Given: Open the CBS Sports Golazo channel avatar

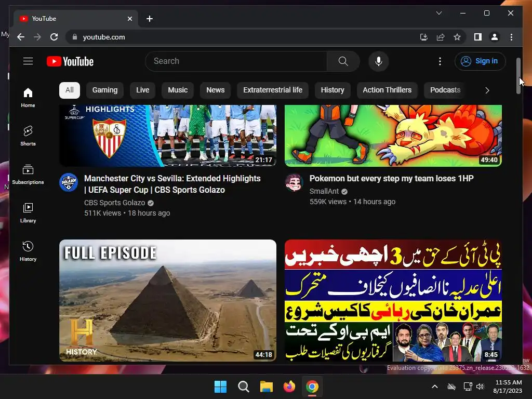Looking at the screenshot, I should pyautogui.click(x=69, y=182).
